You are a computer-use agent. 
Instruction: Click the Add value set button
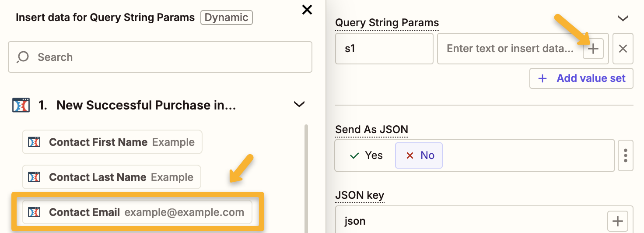581,78
